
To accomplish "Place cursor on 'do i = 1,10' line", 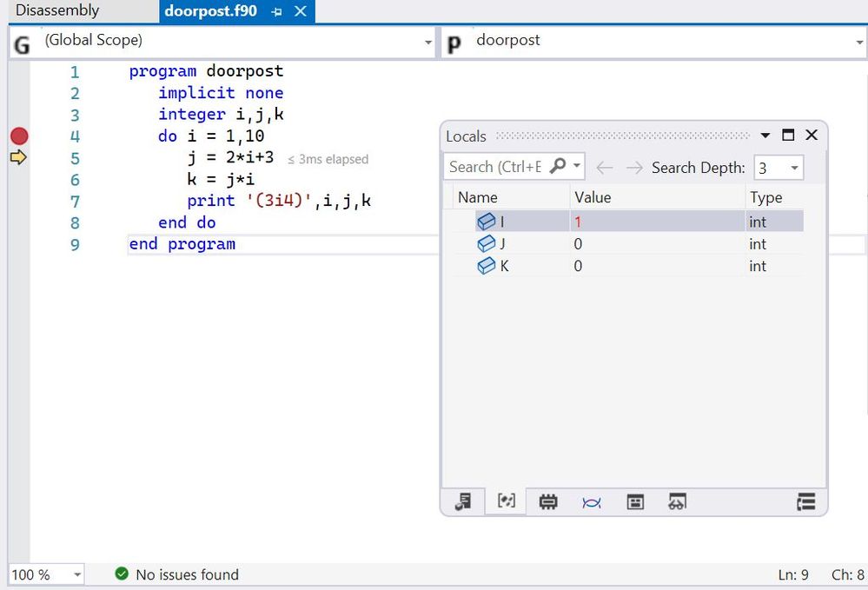I will [211, 136].
